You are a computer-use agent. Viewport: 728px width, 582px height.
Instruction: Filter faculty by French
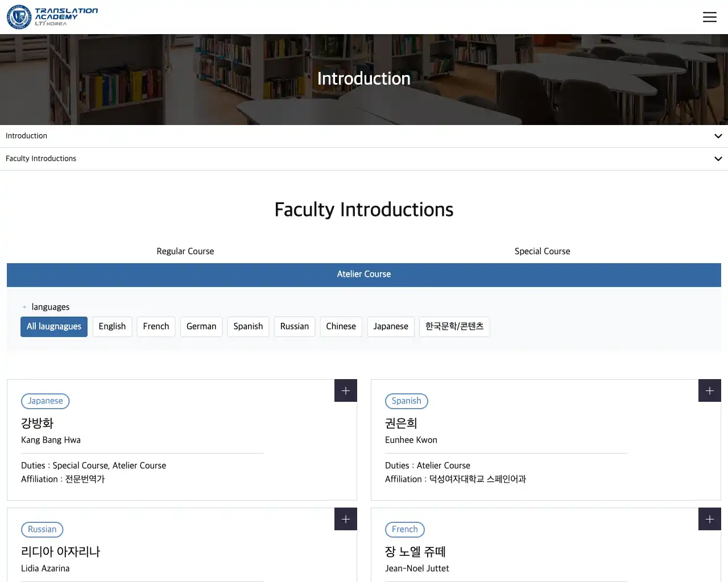[x=156, y=326]
